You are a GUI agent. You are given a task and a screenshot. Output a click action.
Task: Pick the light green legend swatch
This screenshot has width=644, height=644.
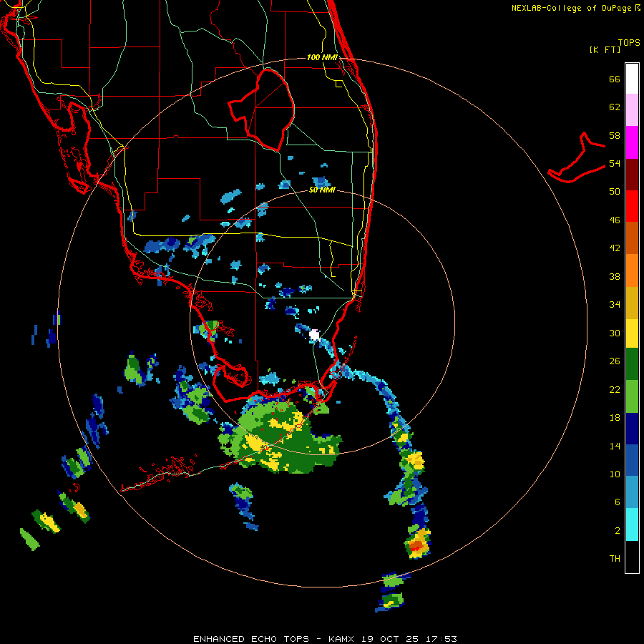coord(632,396)
